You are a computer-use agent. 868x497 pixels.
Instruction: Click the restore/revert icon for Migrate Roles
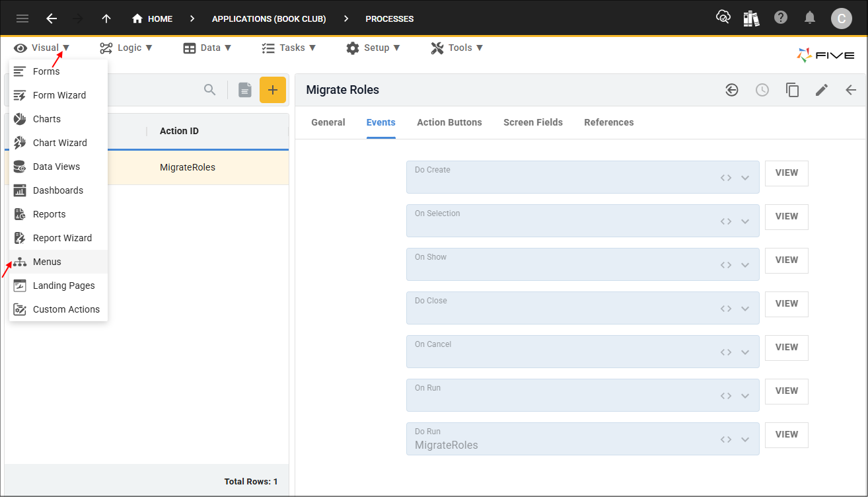point(732,90)
